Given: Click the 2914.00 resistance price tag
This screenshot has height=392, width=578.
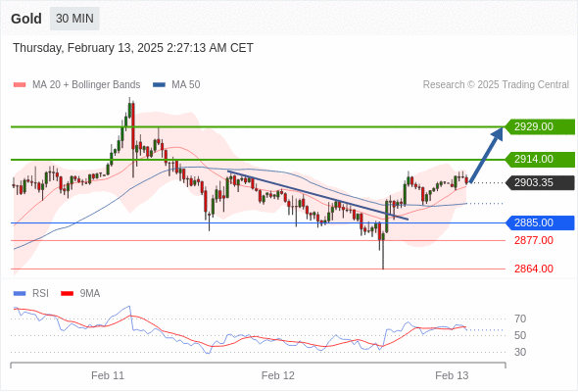Looking at the screenshot, I should coord(539,160).
